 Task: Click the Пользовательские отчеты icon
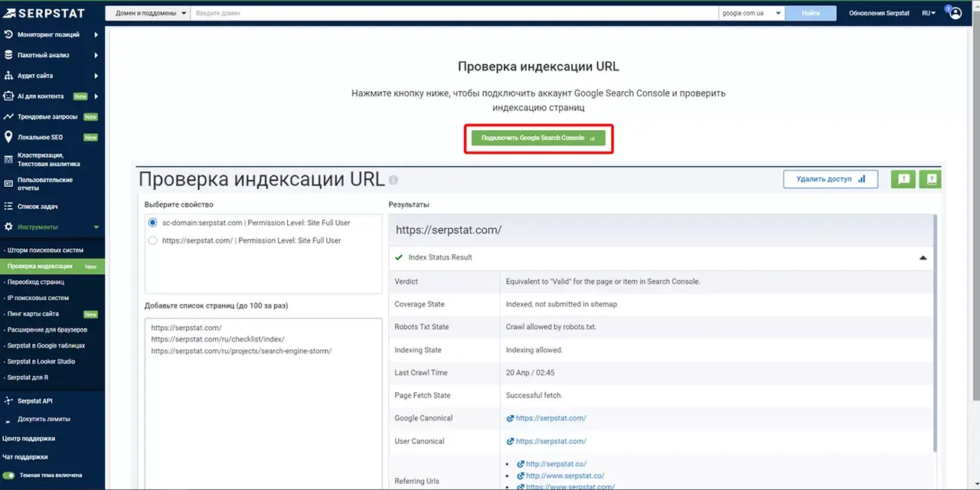click(8, 184)
